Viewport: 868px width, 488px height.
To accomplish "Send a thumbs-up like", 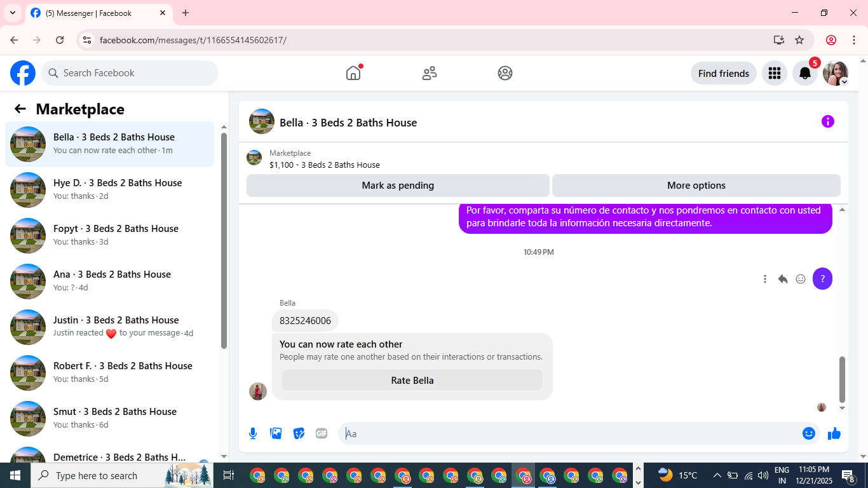I will click(x=834, y=433).
